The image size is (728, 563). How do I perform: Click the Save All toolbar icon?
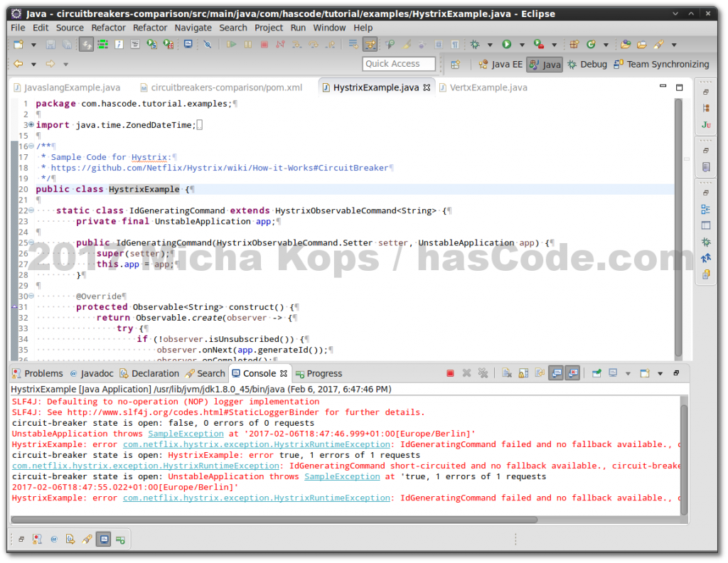(x=68, y=45)
